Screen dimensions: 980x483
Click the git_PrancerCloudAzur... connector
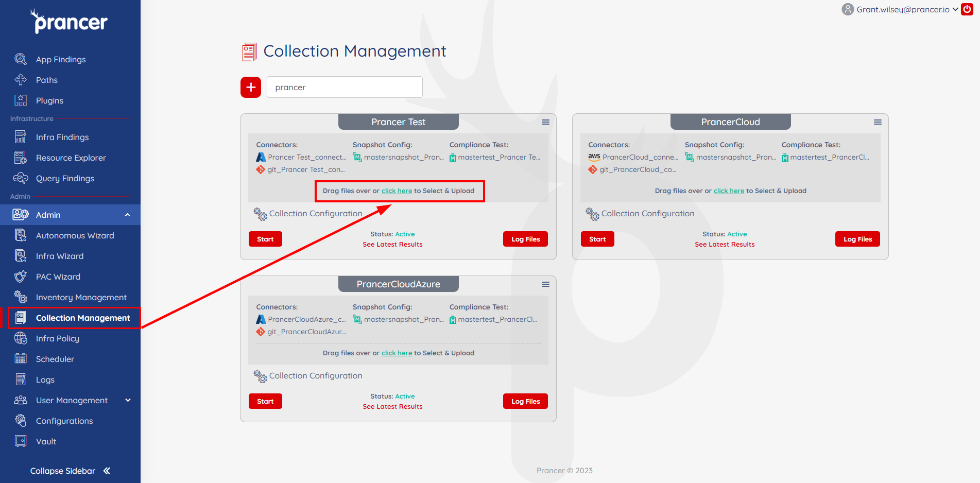click(301, 332)
